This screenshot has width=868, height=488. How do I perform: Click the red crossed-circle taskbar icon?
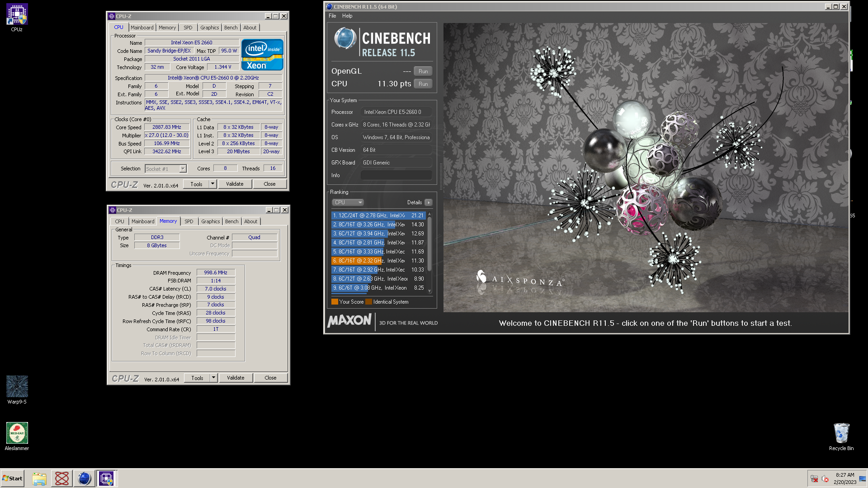point(62,479)
